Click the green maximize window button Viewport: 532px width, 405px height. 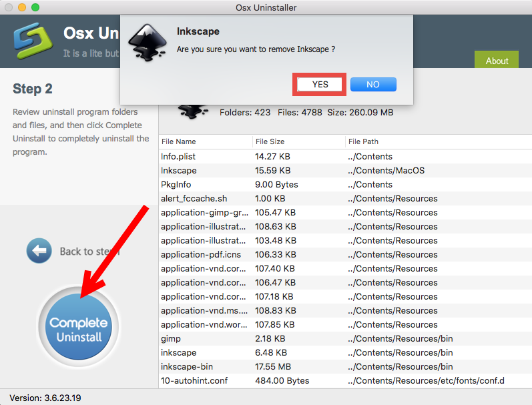click(x=35, y=7)
